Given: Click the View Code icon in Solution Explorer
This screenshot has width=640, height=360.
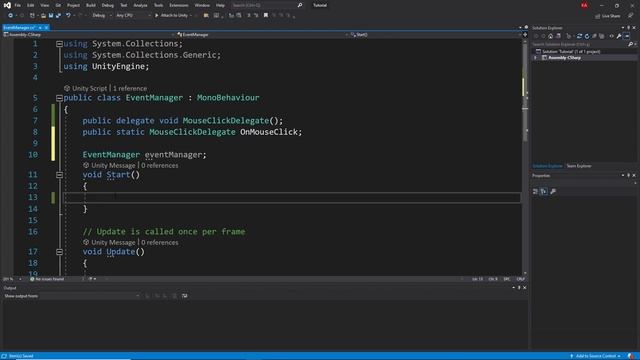Looking at the screenshot, I should (x=611, y=36).
